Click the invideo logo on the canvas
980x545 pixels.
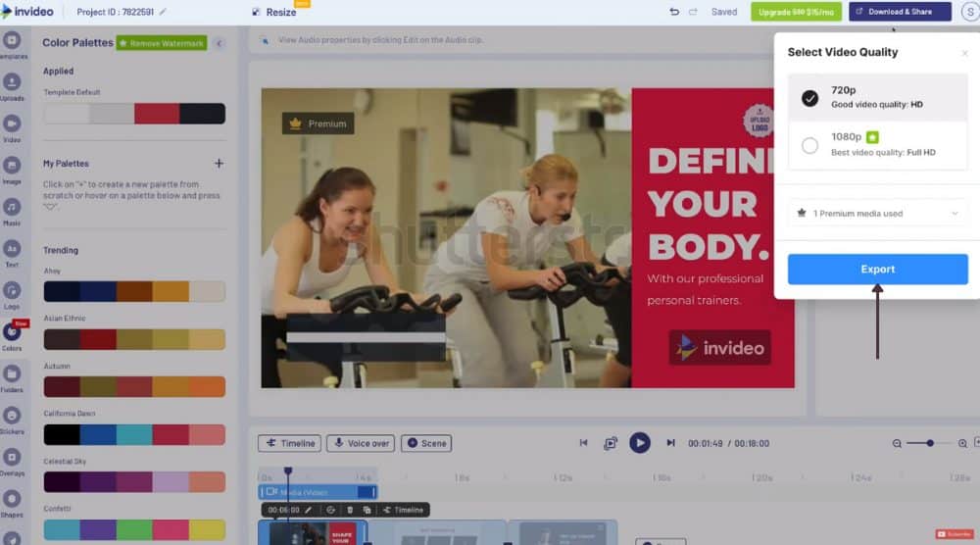point(719,348)
